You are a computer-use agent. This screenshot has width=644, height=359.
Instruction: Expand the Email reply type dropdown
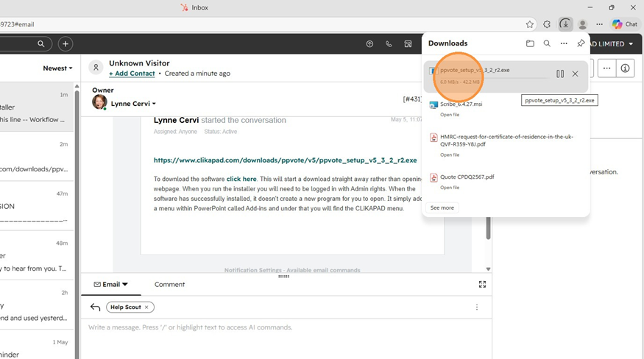pos(111,284)
